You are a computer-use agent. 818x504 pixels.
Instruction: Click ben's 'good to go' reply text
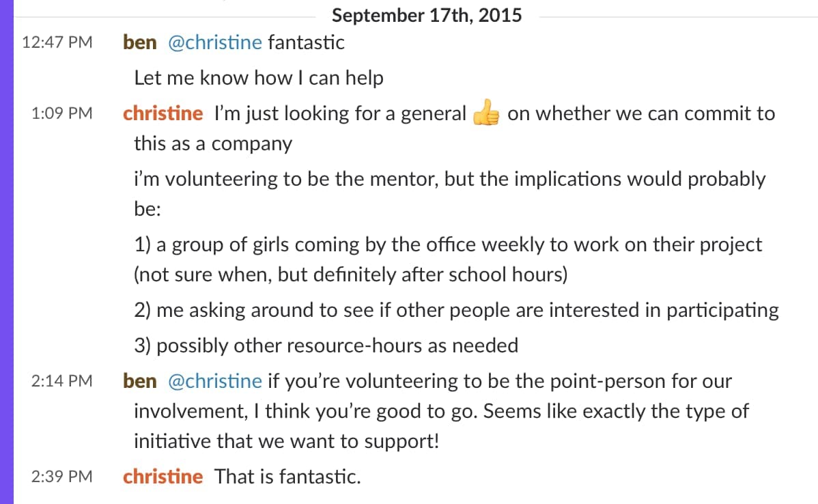(441, 411)
